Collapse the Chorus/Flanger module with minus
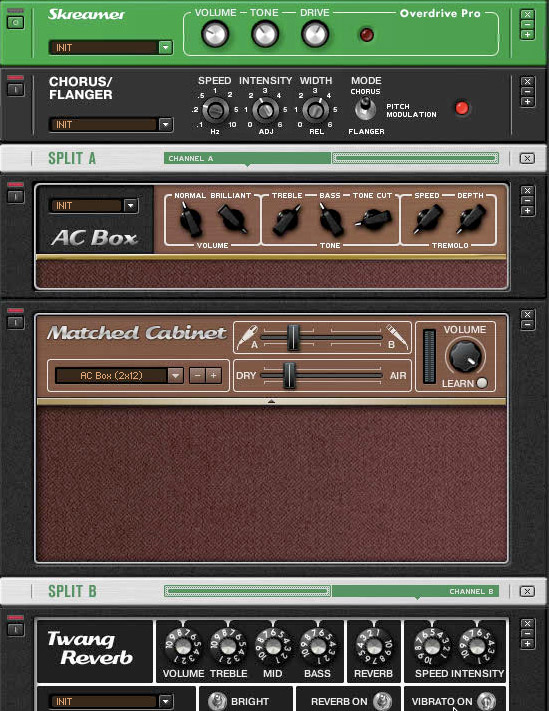 click(527, 92)
